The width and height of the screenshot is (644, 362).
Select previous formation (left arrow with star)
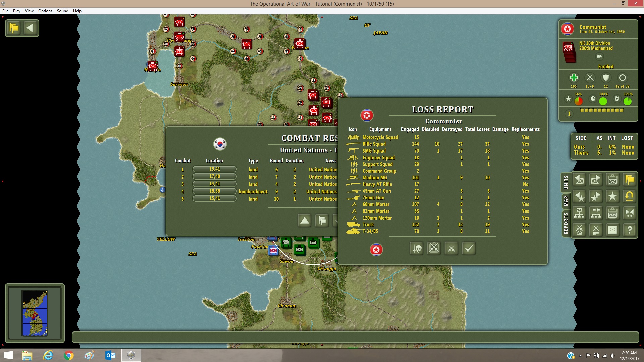pos(579,197)
